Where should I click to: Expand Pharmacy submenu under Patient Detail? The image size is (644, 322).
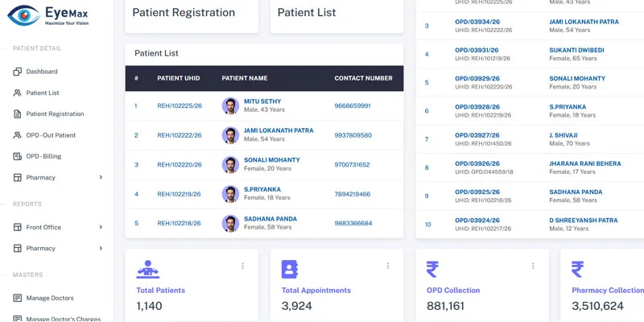101,177
